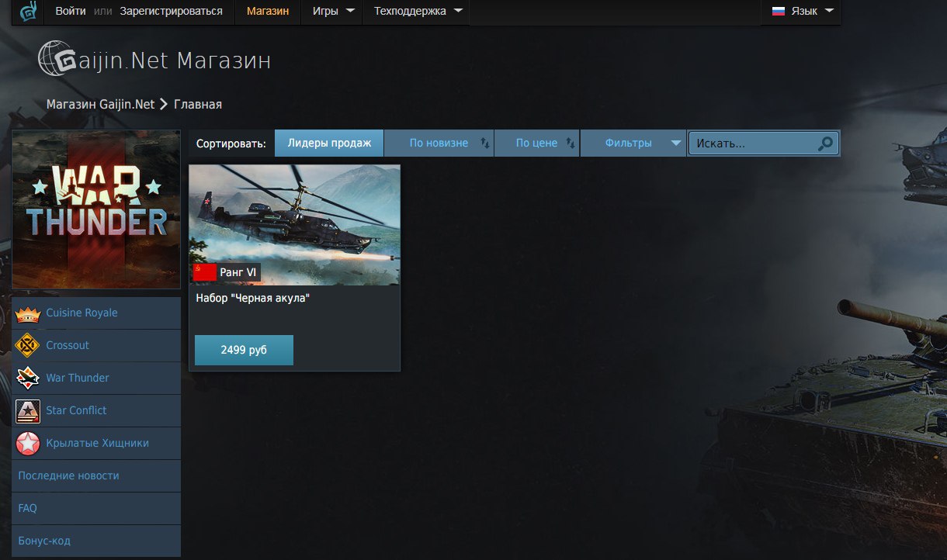Click the Gaijin logo icon in top bar
This screenshot has height=560, width=947.
pos(28,12)
